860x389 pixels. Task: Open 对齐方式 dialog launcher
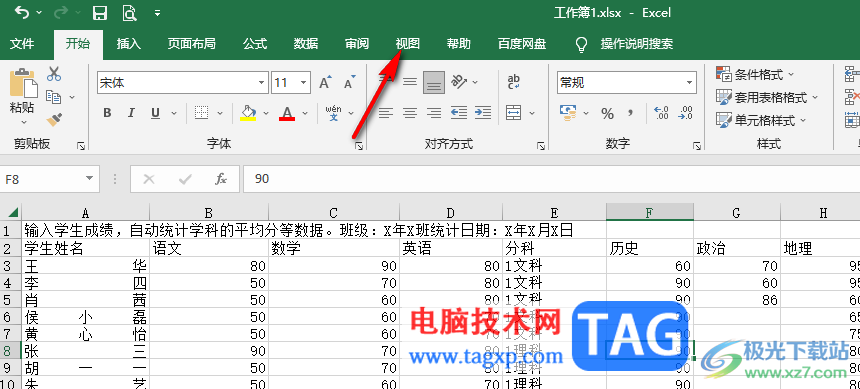tap(541, 146)
